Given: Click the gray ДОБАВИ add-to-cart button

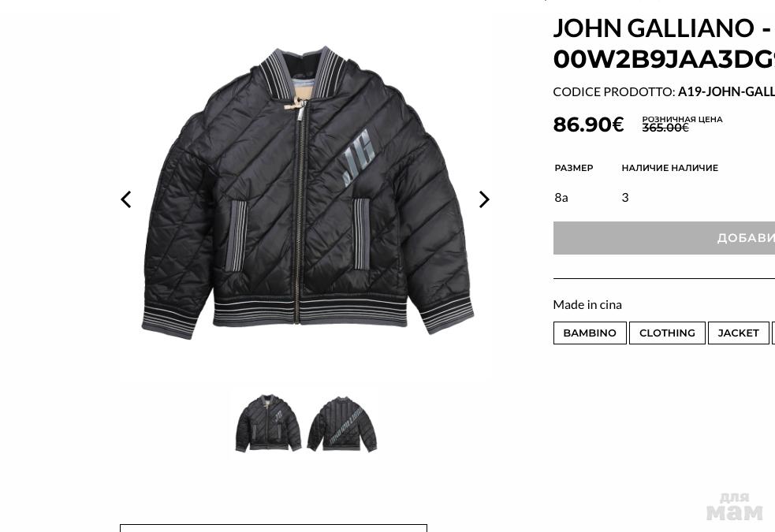Looking at the screenshot, I should pos(664,238).
